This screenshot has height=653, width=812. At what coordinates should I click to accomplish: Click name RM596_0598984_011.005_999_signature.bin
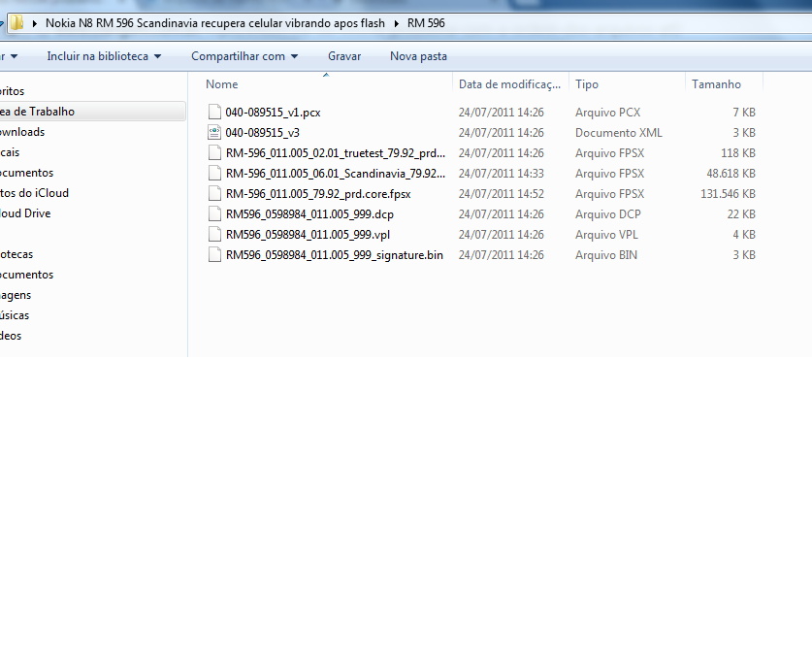pyautogui.click(x=335, y=255)
